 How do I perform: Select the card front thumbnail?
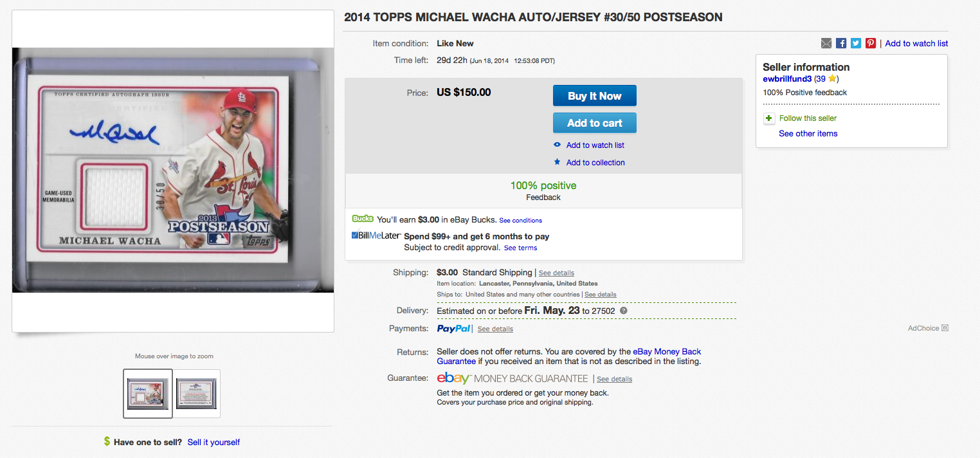148,394
